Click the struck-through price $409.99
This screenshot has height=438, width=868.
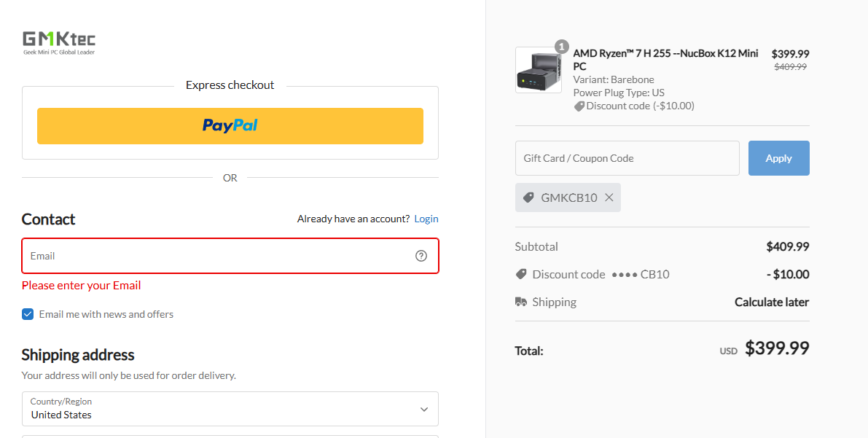tap(791, 67)
